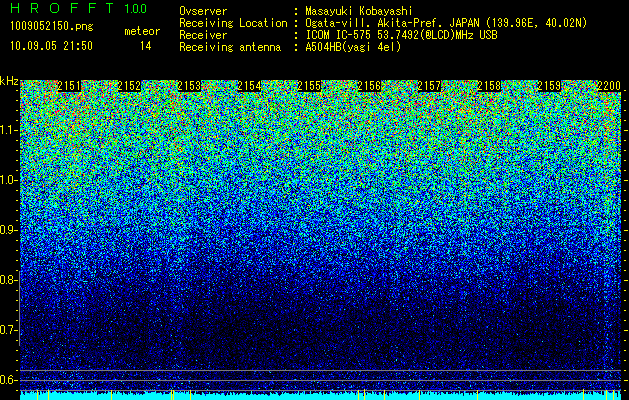This screenshot has height=400, width=629.
Task: Select the 2153 time marker
Action: [x=189, y=86]
